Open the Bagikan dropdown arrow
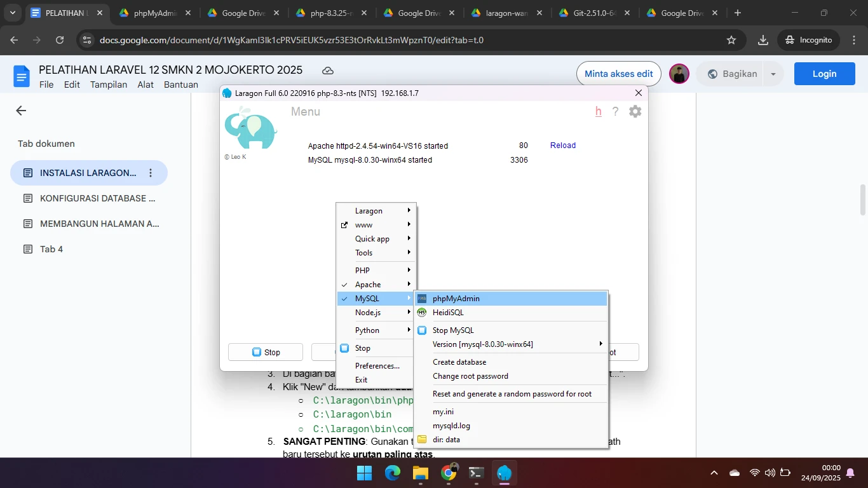Screen dimensions: 868x488 773,74
